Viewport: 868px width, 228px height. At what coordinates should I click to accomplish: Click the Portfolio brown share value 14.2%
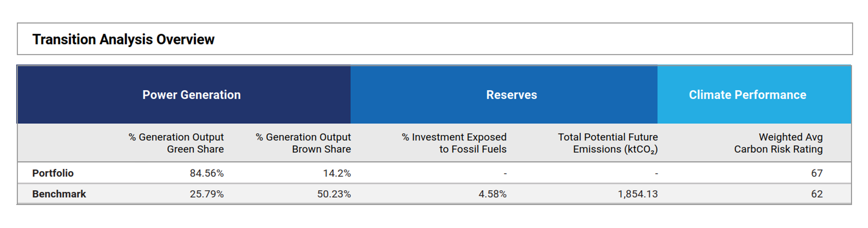pyautogui.click(x=337, y=173)
